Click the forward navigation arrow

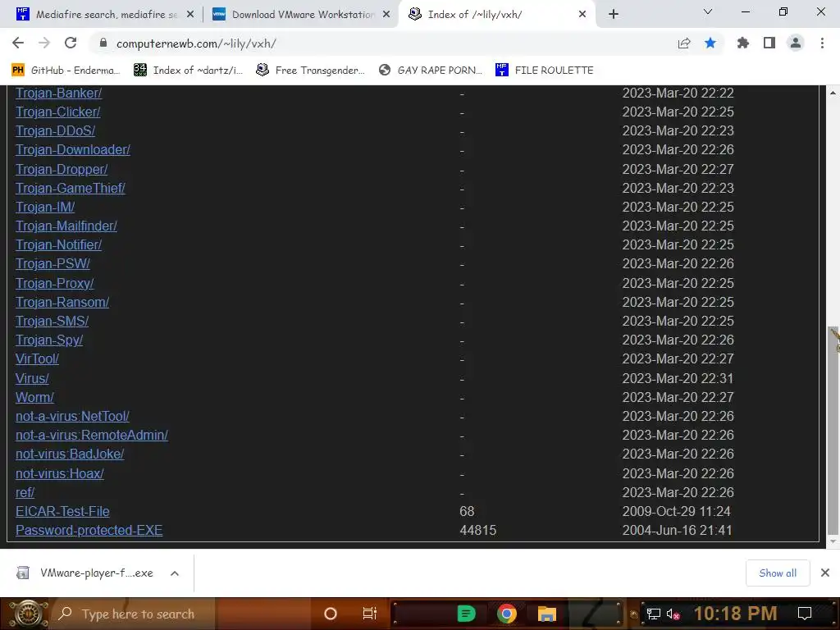pyautogui.click(x=44, y=43)
